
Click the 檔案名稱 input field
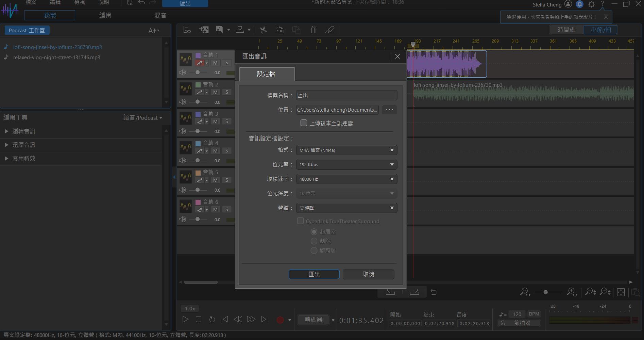pyautogui.click(x=346, y=95)
